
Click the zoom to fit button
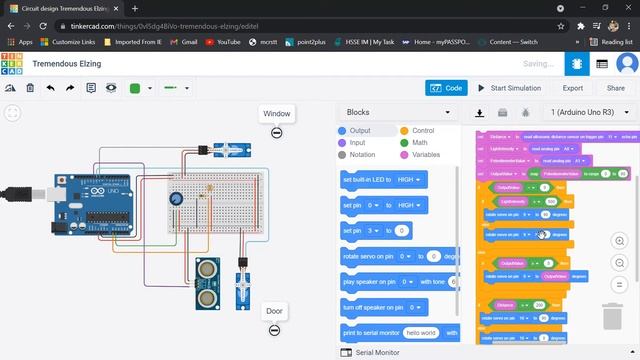13,113
